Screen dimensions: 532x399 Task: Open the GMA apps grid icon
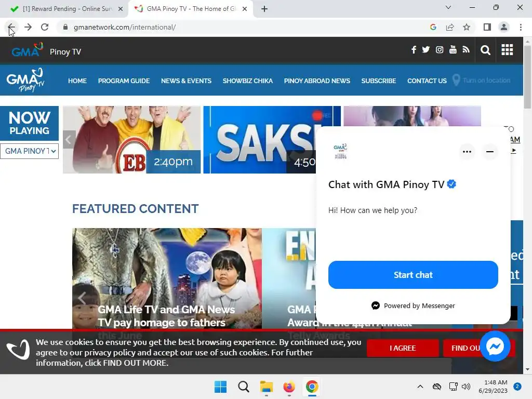tap(507, 50)
